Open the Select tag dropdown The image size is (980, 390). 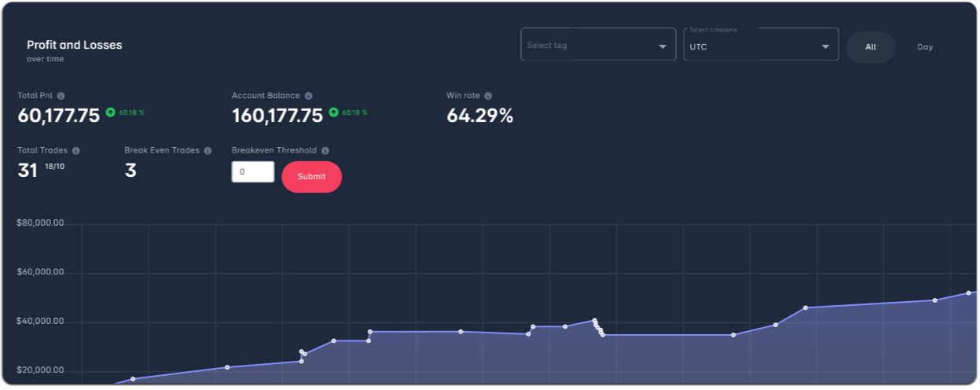coord(598,45)
